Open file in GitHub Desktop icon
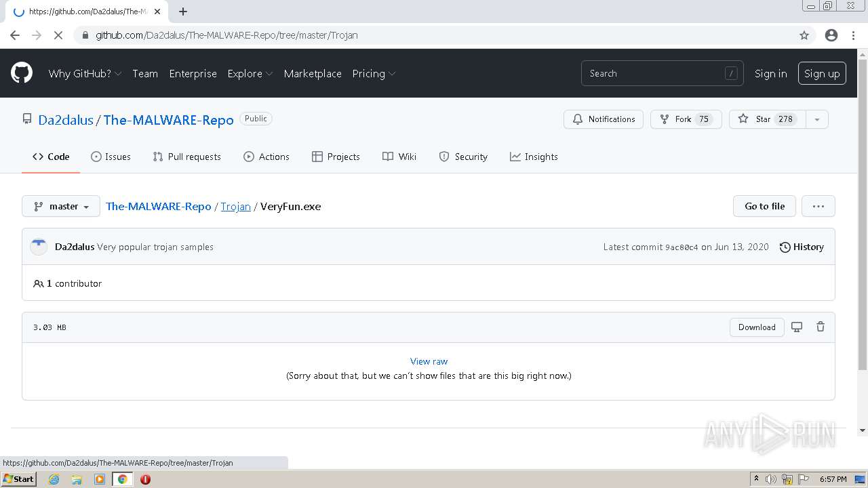Image resolution: width=868 pixels, height=488 pixels. [797, 327]
